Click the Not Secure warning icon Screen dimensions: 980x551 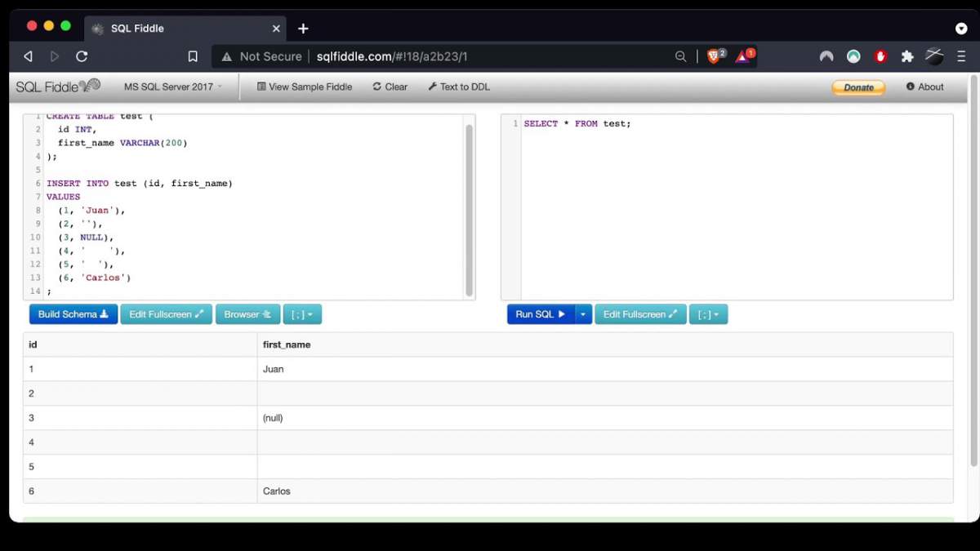[x=227, y=56]
